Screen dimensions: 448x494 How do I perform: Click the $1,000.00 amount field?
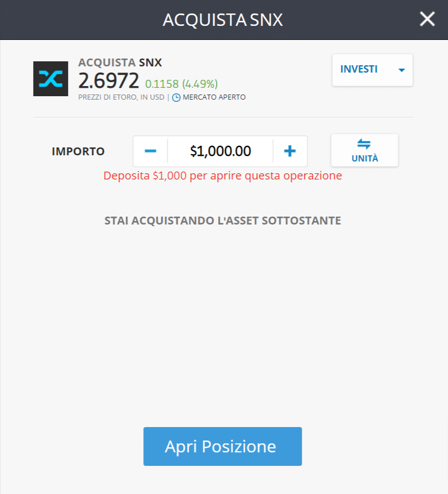220,151
